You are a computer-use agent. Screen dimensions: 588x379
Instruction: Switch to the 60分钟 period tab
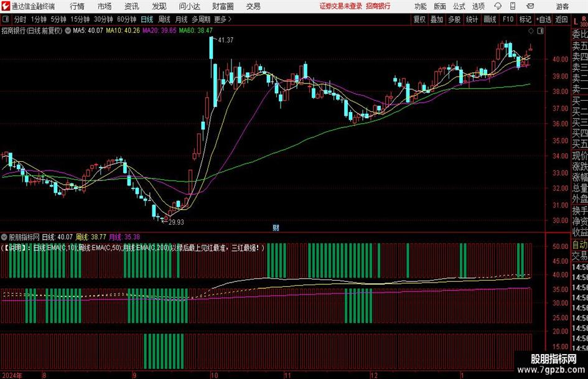tap(127, 19)
